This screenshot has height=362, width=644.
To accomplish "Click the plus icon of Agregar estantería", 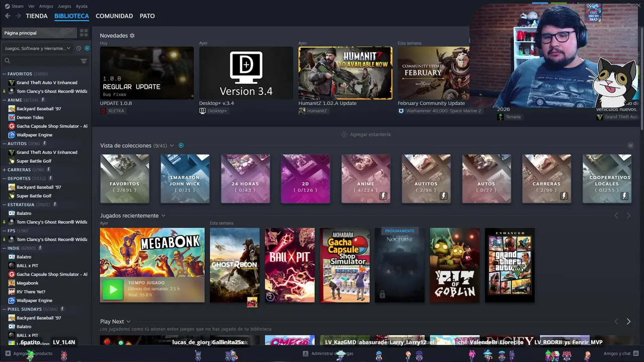I will pyautogui.click(x=345, y=134).
